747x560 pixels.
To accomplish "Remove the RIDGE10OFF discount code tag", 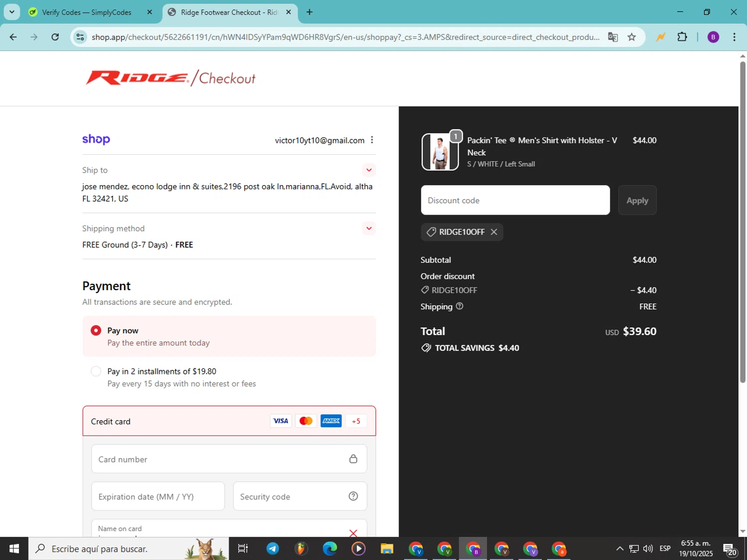I will point(494,232).
